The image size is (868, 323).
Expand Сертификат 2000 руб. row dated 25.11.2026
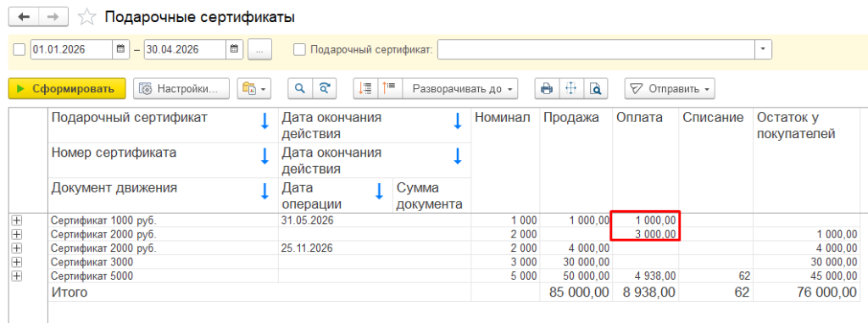pyautogui.click(x=17, y=248)
